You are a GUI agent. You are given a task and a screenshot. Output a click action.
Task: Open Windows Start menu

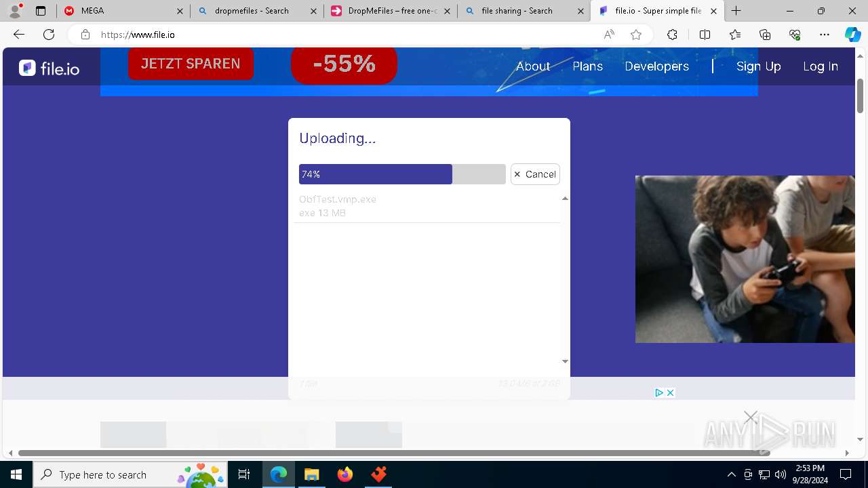[16, 474]
